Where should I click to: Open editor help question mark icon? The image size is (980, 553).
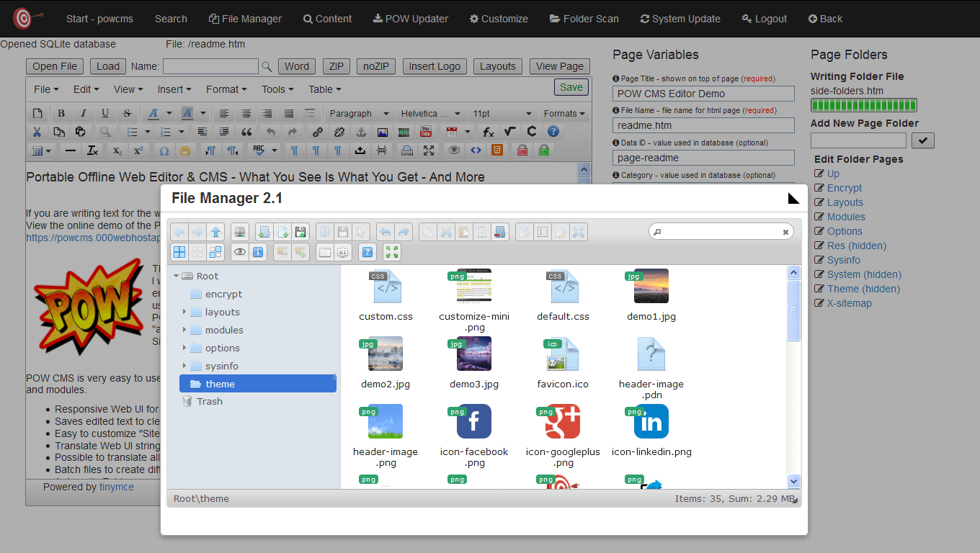pyautogui.click(x=553, y=132)
